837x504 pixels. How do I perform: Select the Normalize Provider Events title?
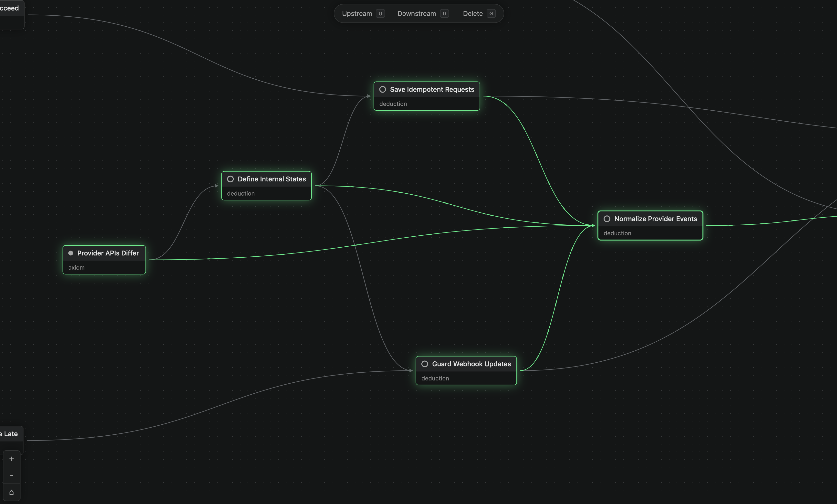[x=656, y=219]
